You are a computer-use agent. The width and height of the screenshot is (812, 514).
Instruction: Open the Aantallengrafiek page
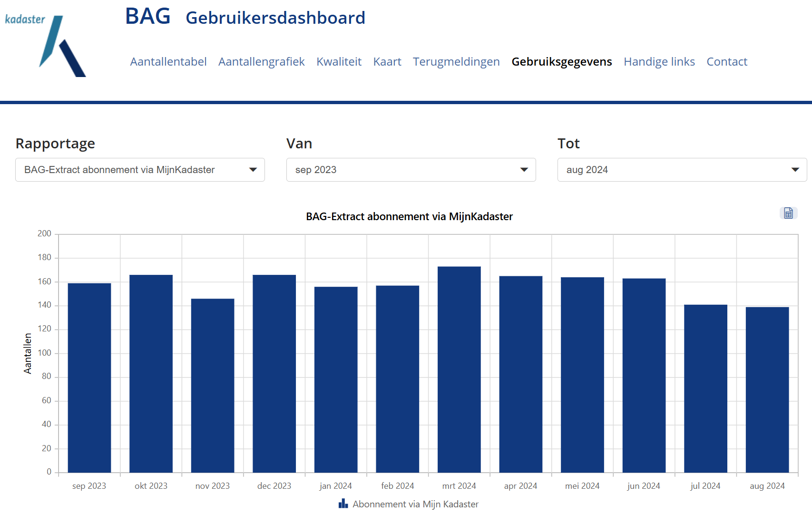click(262, 61)
